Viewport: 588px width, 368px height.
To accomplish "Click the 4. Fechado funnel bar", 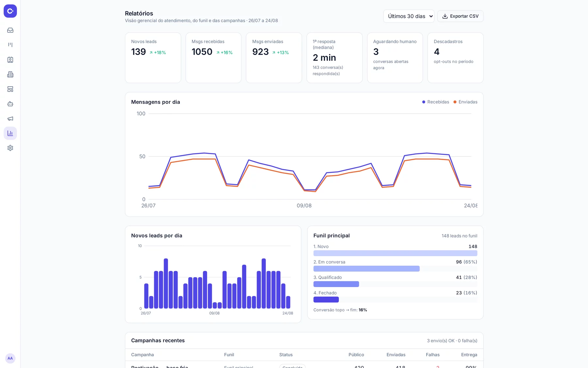I will point(326,299).
